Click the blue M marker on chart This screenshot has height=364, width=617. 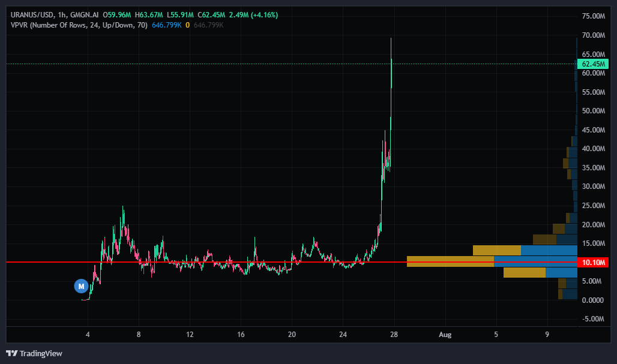coord(81,286)
